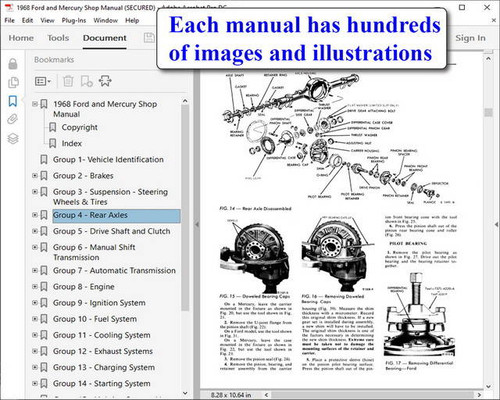This screenshot has height=400, width=500.
Task: Switch to the Tools tab
Action: click(x=58, y=38)
